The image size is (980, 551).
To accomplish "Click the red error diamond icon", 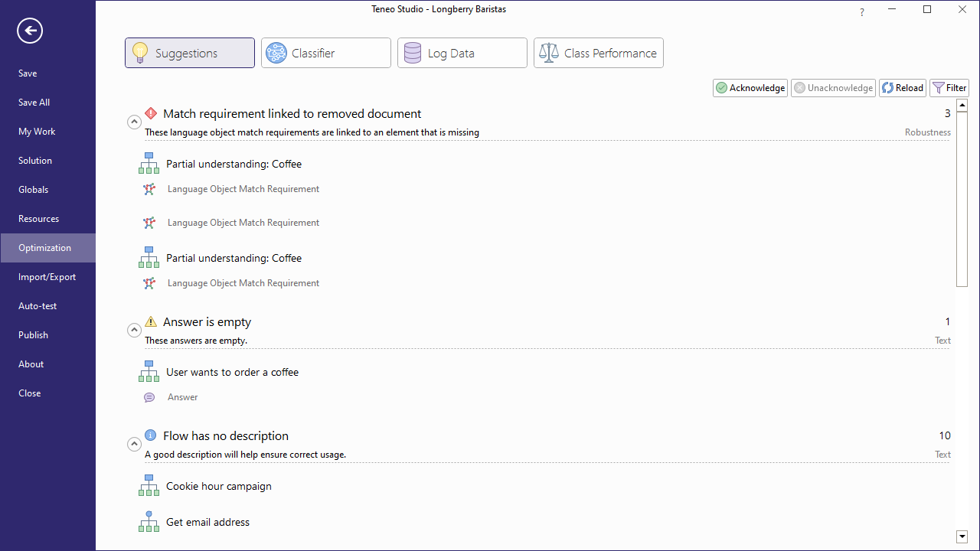I will point(151,113).
